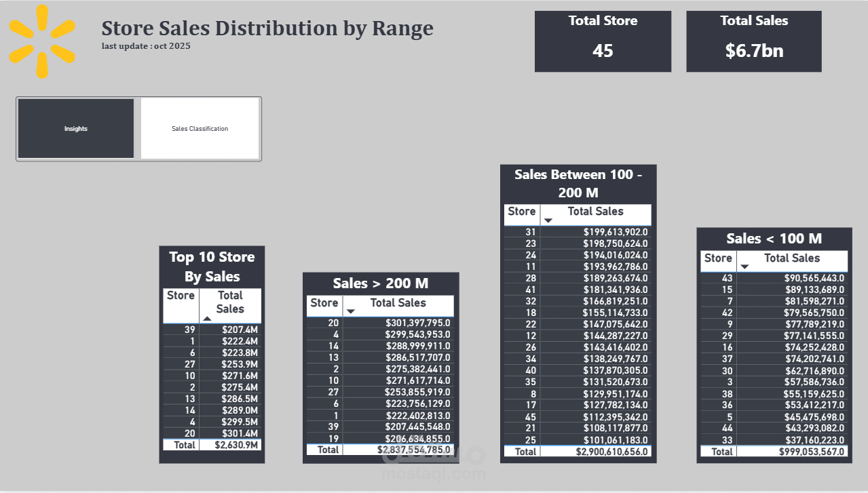This screenshot has width=868, height=493.
Task: Click the $198,750,624.0 sales value
Action: (x=615, y=243)
